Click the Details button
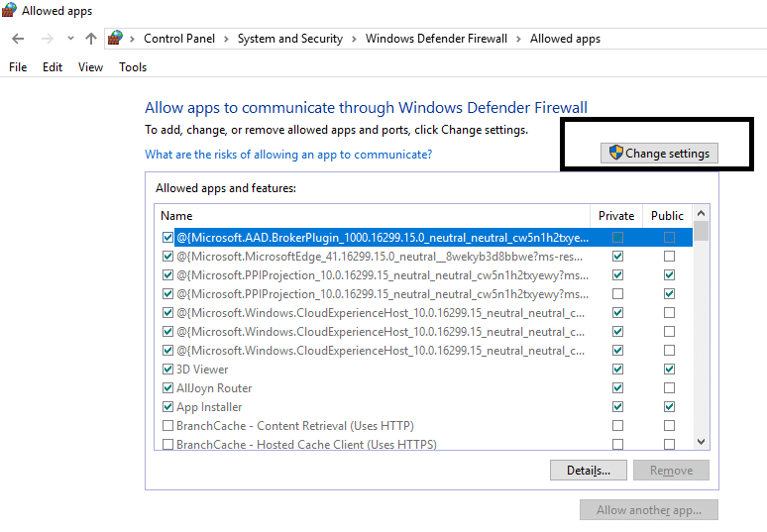This screenshot has width=767, height=532. point(588,470)
